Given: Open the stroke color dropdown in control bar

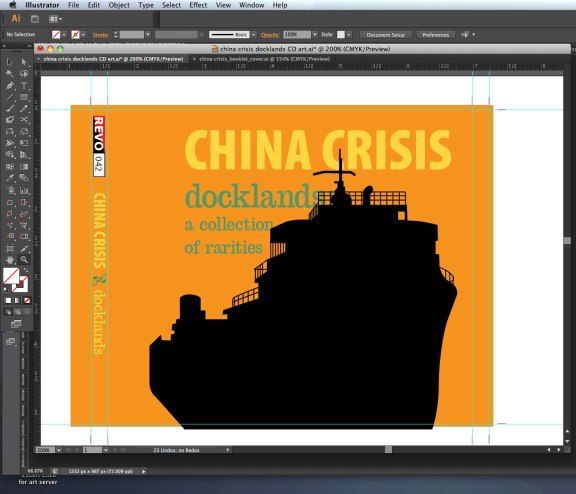Looking at the screenshot, I should coord(84,35).
